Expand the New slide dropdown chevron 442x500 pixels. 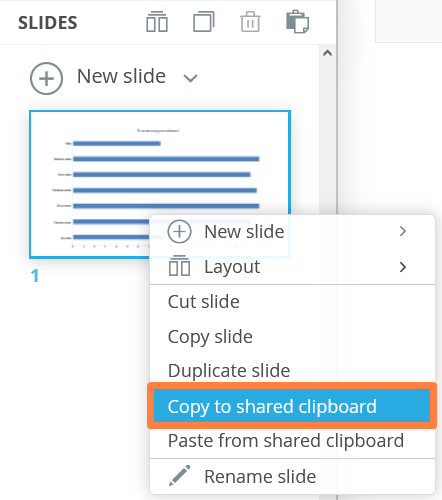point(191,79)
